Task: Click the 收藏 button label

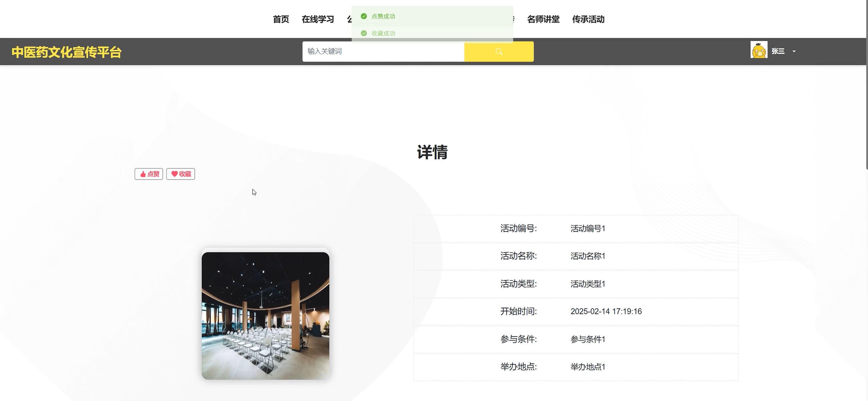Action: [185, 174]
